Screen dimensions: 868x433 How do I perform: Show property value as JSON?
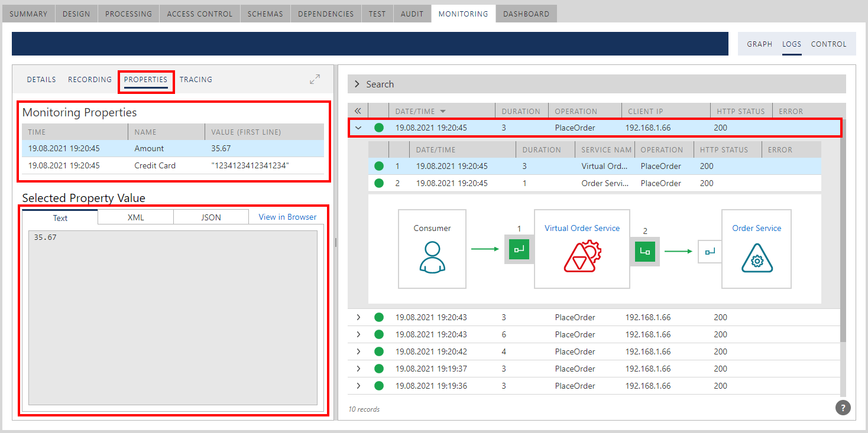[211, 217]
